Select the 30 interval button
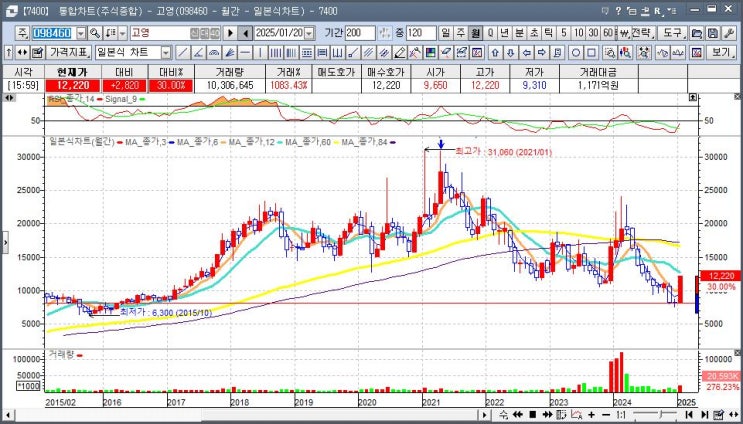Screen dimensions: 743x424 click(x=593, y=33)
